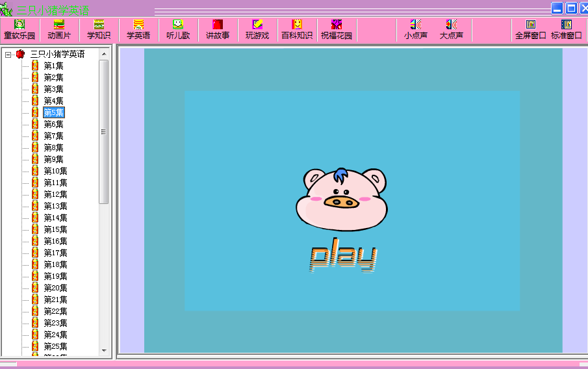Click the apple icon of the root node
This screenshot has width=588, height=369.
tap(20, 54)
